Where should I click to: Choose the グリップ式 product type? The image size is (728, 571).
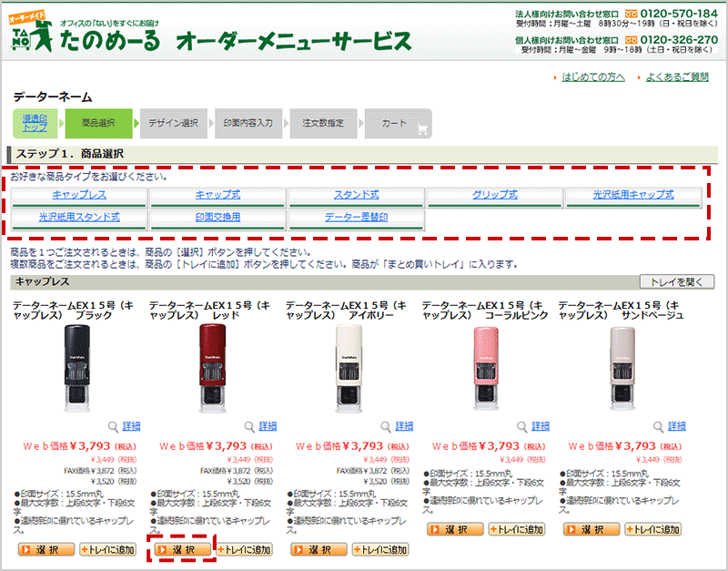pyautogui.click(x=495, y=195)
